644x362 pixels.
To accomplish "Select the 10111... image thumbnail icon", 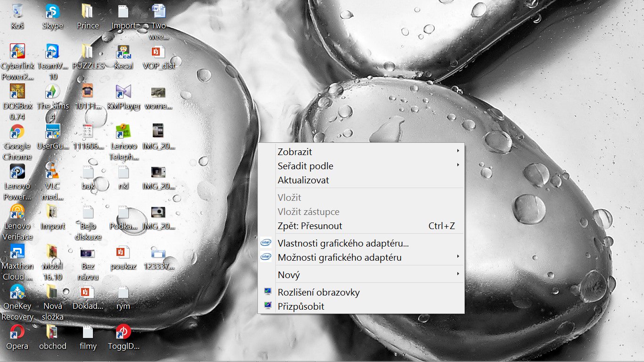I will 88,91.
